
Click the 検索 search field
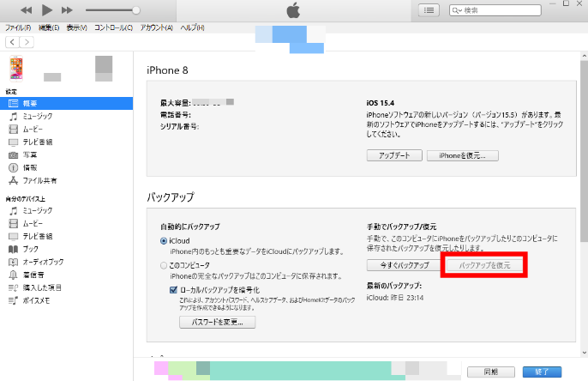(x=495, y=10)
